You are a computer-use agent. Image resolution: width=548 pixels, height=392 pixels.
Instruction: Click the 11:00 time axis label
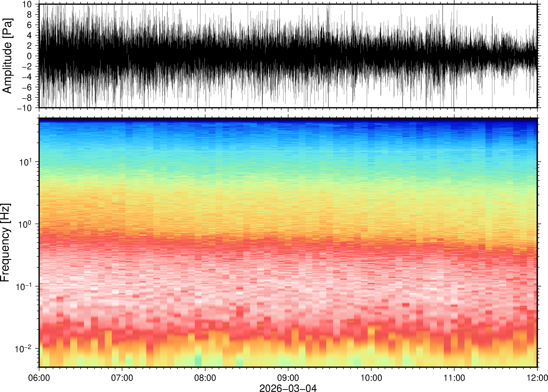click(454, 378)
